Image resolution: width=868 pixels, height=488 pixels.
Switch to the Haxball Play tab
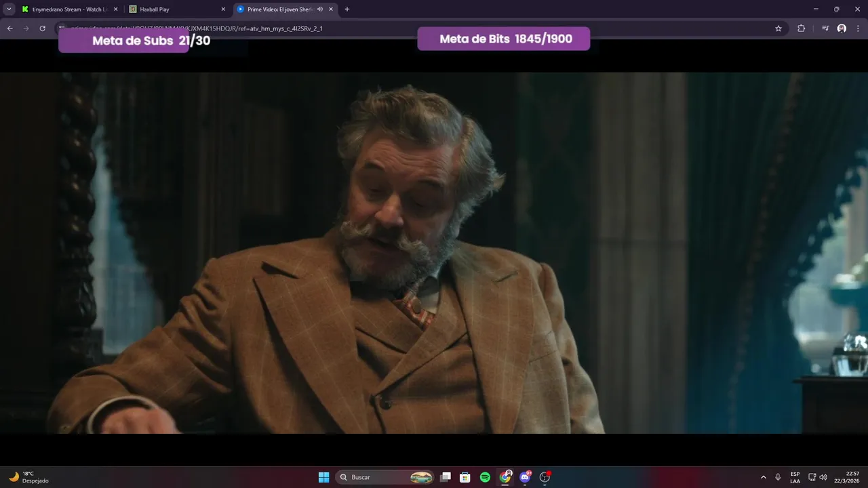tap(178, 9)
